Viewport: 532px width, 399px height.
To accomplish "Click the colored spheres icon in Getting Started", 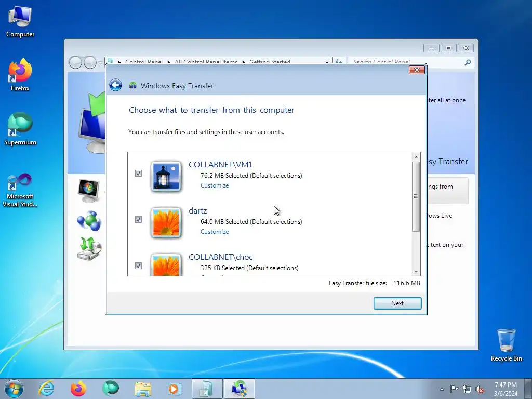I will [x=89, y=221].
